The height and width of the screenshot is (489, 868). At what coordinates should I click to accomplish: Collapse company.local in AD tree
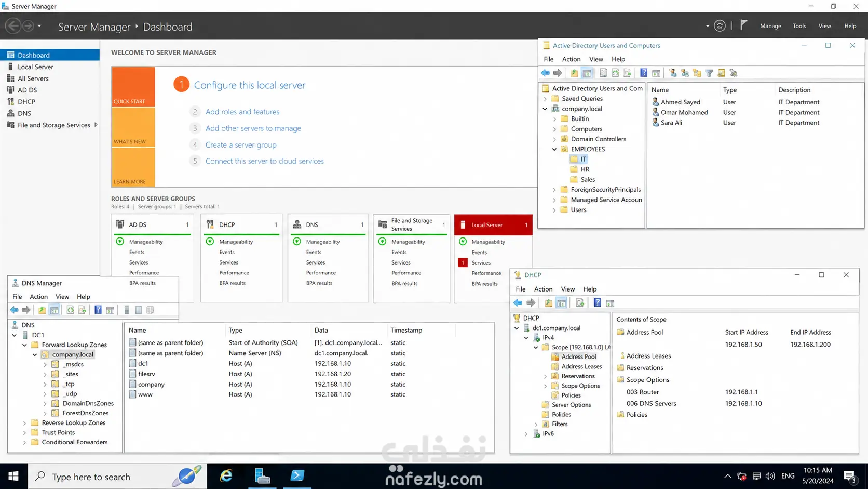545,109
